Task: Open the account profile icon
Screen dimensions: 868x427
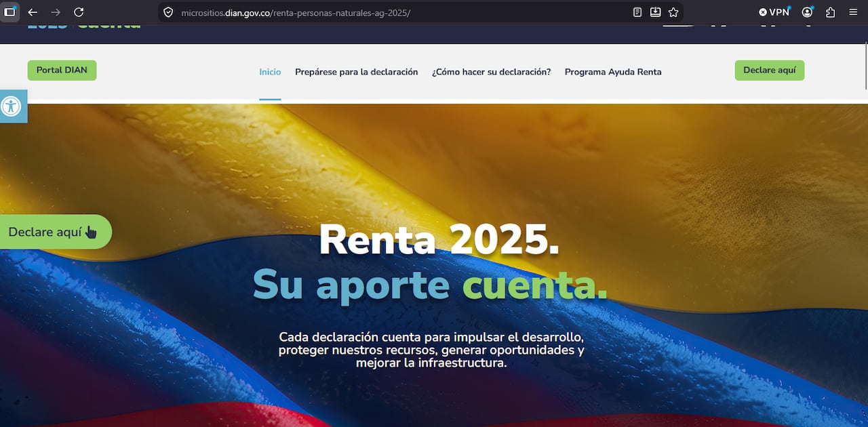Action: click(807, 12)
